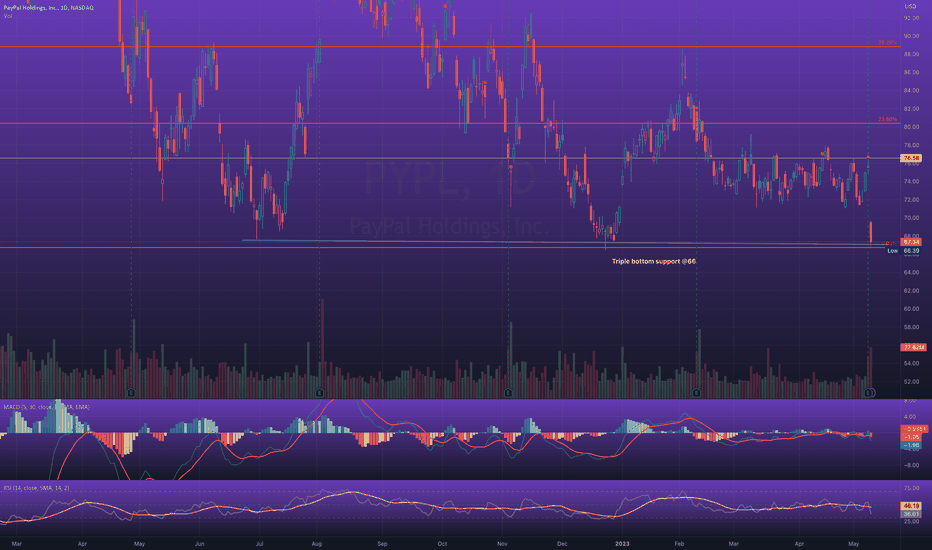Click the Aug label on time axis

tap(317, 543)
